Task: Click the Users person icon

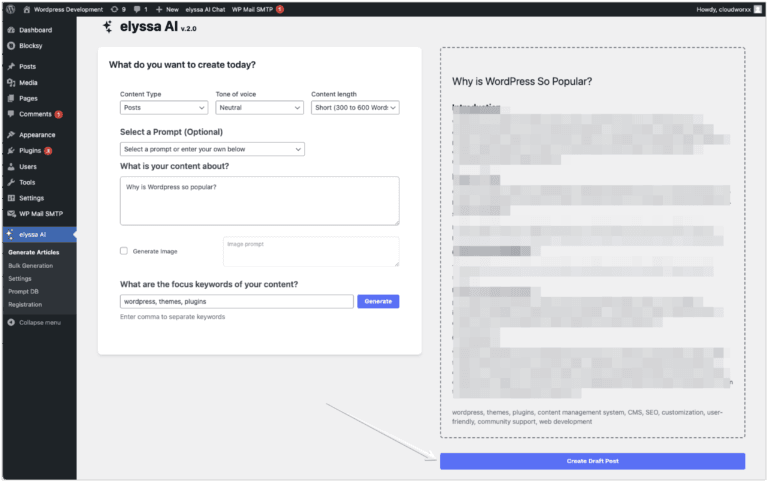Action: (x=11, y=167)
